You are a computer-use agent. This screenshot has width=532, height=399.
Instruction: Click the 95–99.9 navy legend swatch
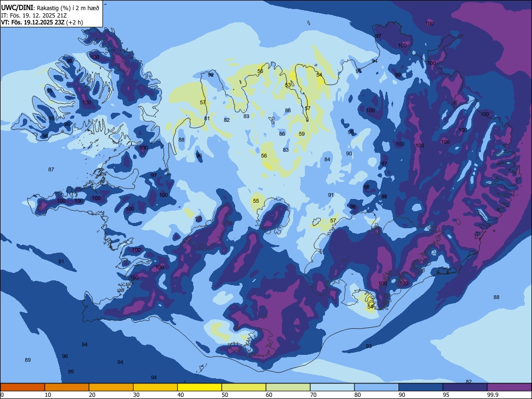[x=465, y=387]
